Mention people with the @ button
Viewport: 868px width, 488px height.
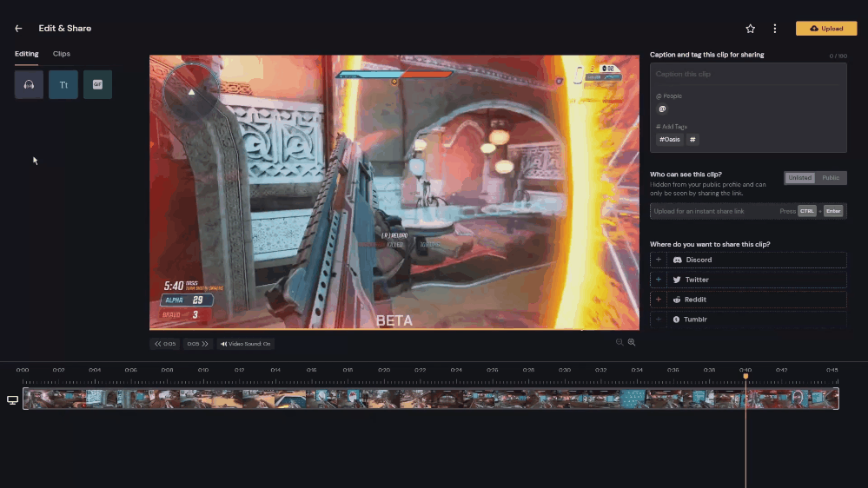click(662, 109)
